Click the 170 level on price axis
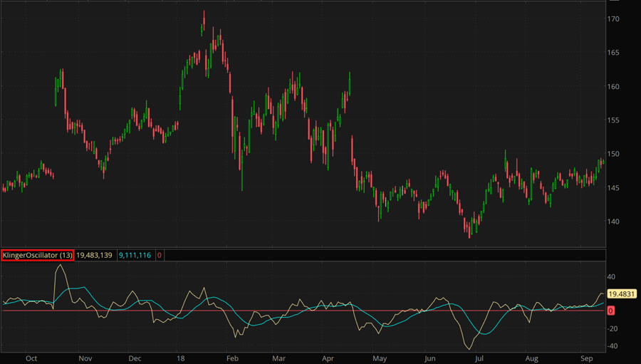641x364 pixels. (614, 19)
